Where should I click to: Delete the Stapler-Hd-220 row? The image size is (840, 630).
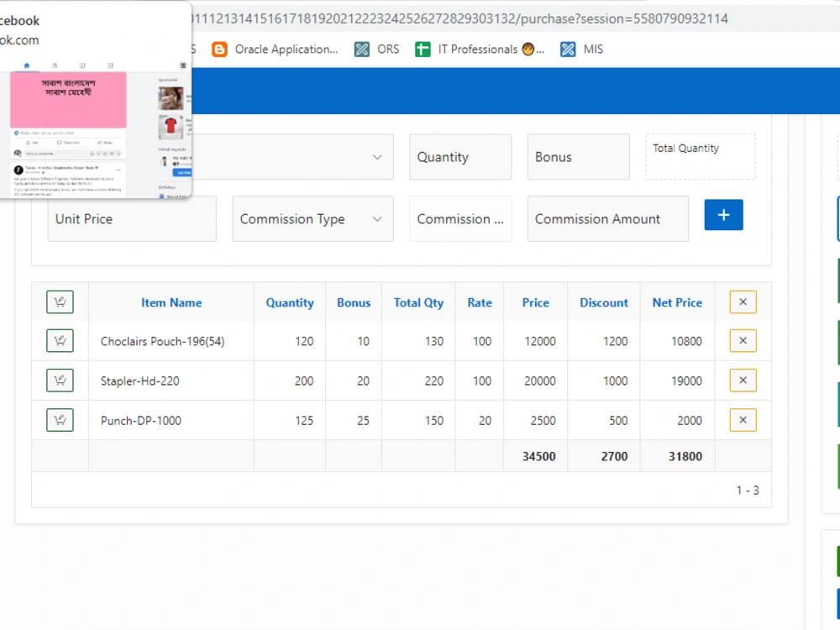tap(743, 381)
